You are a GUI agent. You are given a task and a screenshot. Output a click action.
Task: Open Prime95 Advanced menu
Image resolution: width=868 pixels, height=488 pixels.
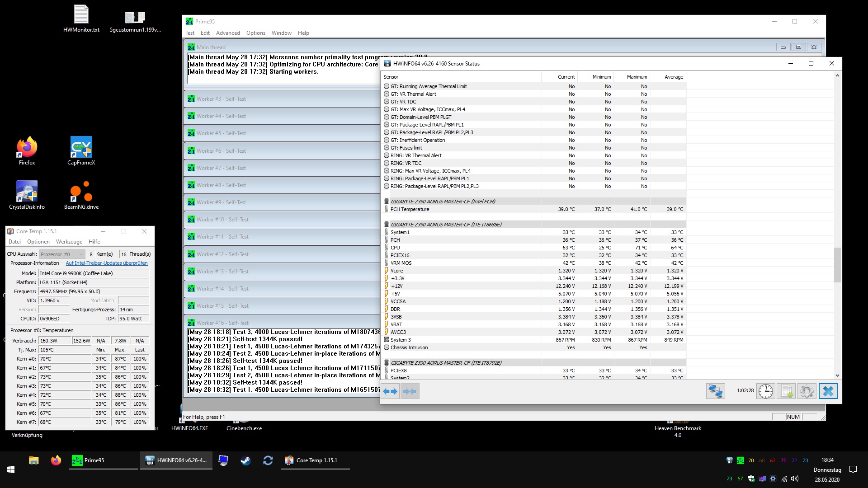tap(228, 33)
